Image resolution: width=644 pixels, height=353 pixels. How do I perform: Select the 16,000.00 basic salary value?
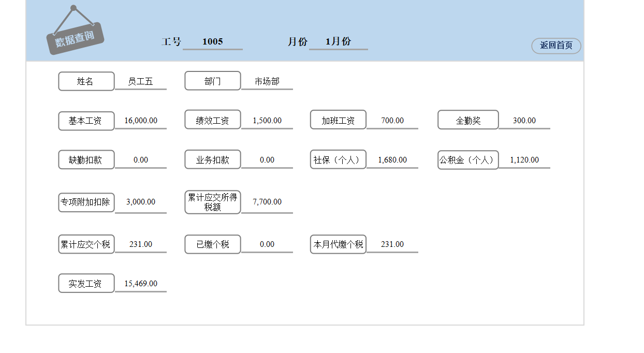point(141,121)
